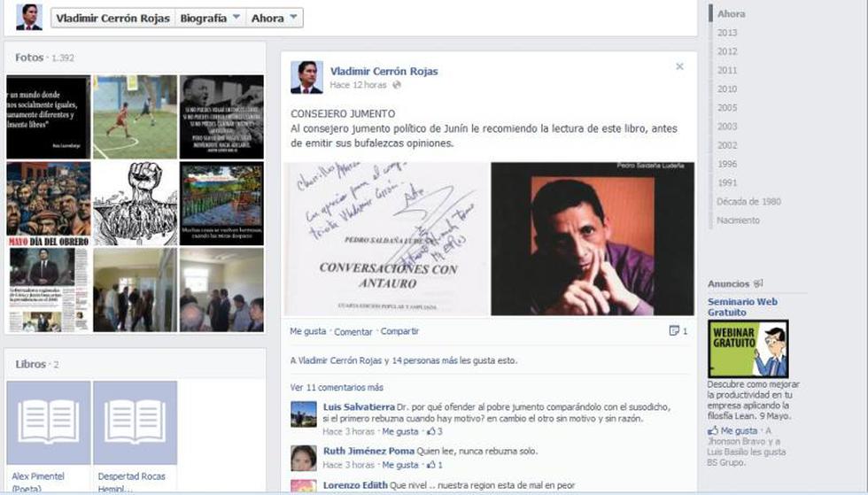The image size is (868, 495).
Task: Like Luis Salvatierra's comment via Me gusta
Action: click(x=400, y=431)
